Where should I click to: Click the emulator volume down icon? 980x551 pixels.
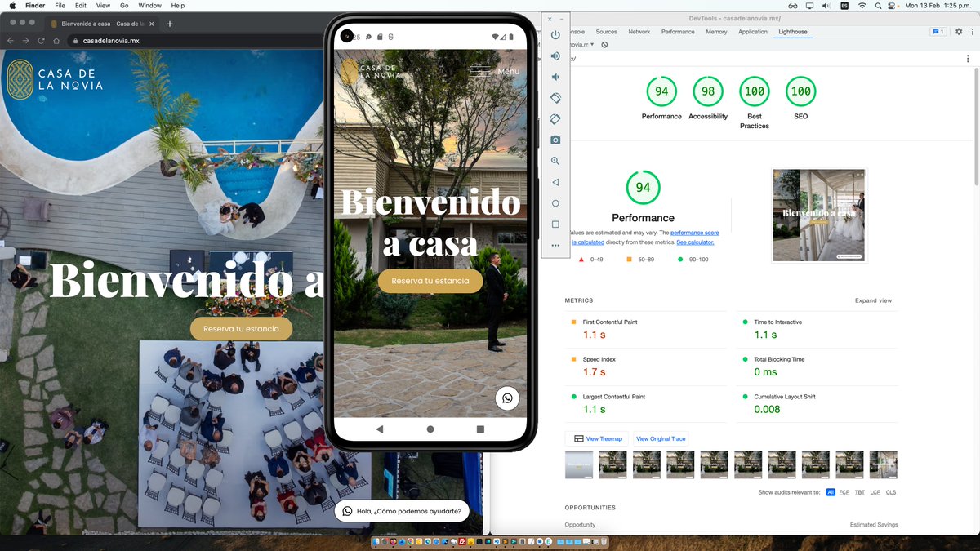pyautogui.click(x=555, y=77)
